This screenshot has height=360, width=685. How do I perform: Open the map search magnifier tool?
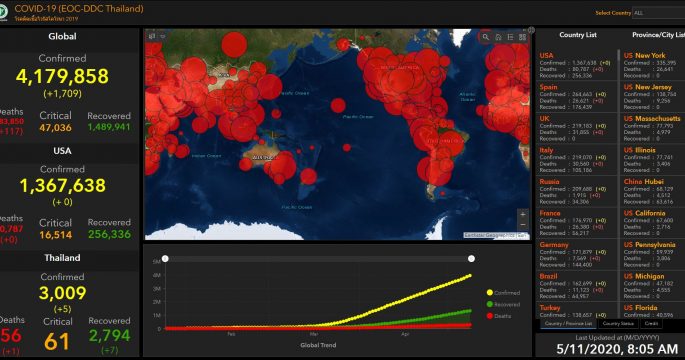coord(485,37)
